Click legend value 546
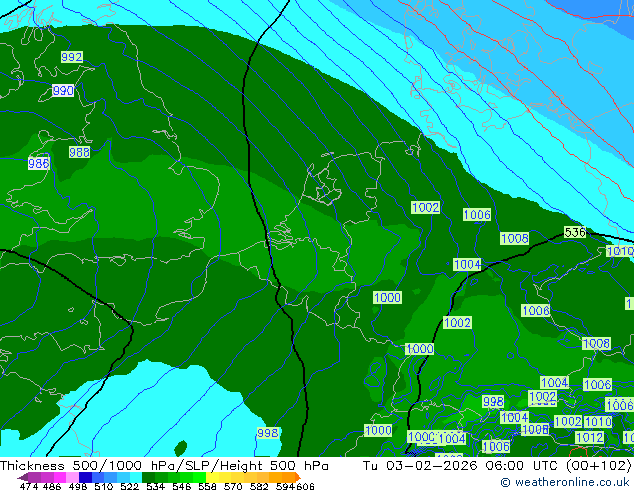Image resolution: width=634 pixels, height=490 pixels. [x=182, y=486]
